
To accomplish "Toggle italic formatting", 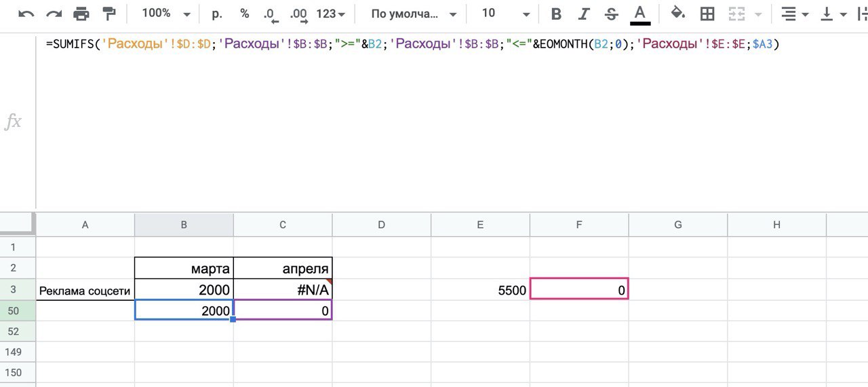I will click(584, 14).
